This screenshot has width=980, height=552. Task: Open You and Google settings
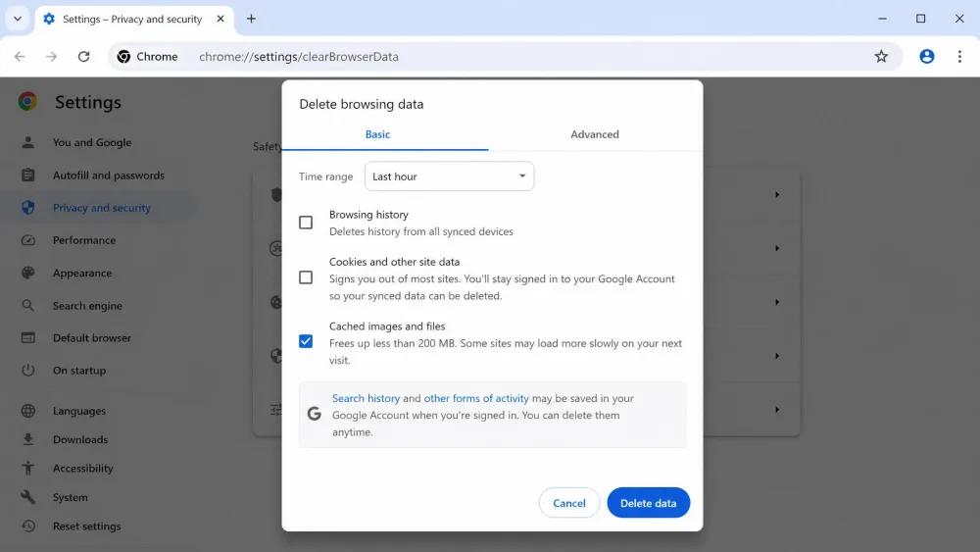pyautogui.click(x=92, y=142)
